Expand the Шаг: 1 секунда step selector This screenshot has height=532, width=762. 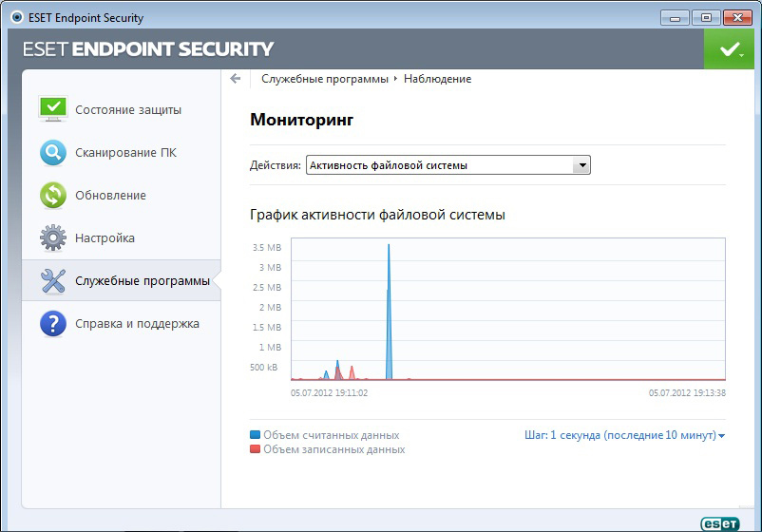pos(624,435)
